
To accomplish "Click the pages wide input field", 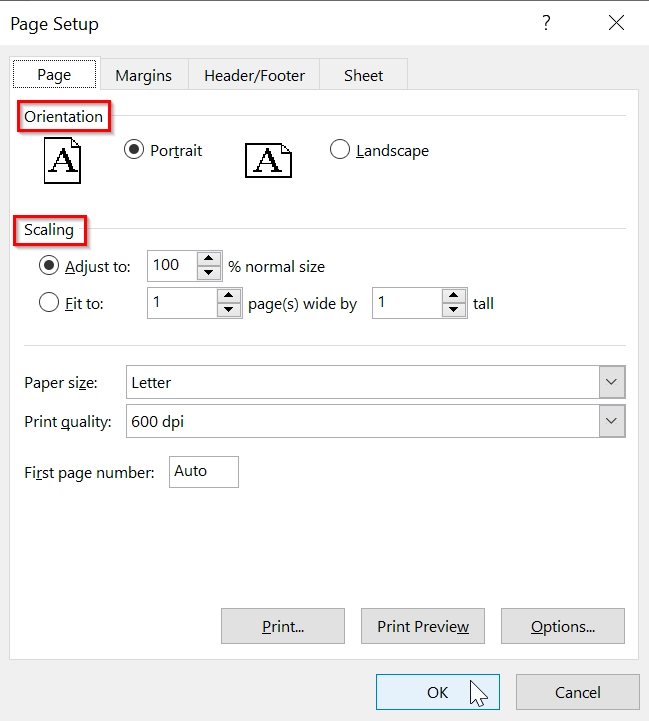I will point(182,303).
